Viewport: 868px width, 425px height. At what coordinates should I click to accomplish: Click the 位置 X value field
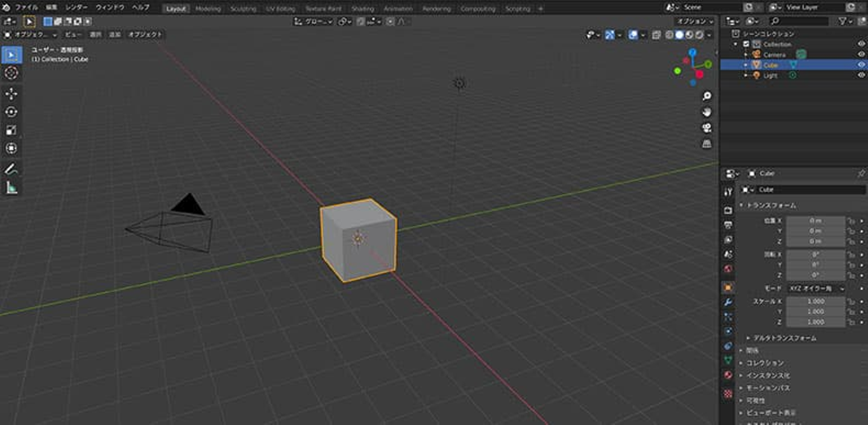tap(815, 221)
